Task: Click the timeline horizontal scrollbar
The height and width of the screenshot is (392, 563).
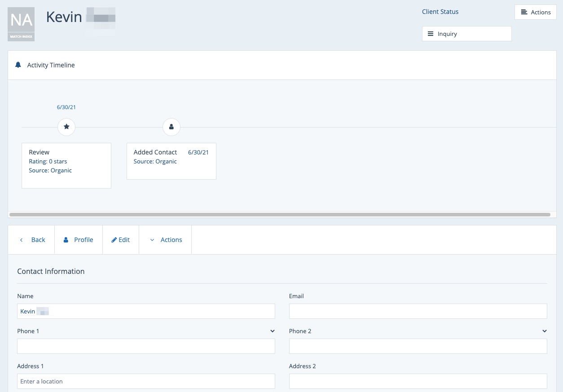Action: [280, 215]
